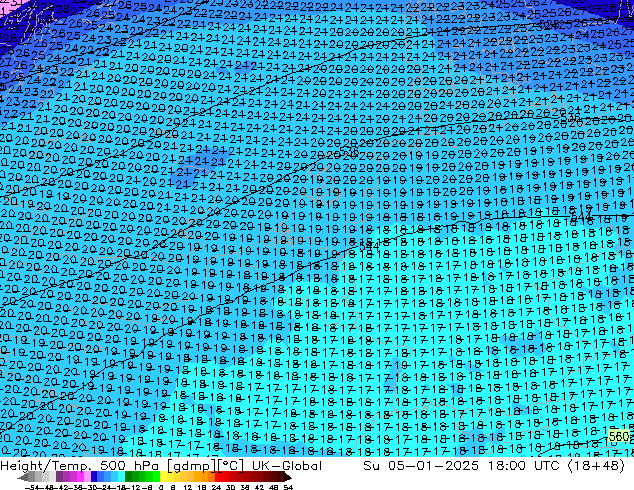634x490 pixels.
Task: Click the yellow-highlighted "560" contour label
Action: point(619,437)
